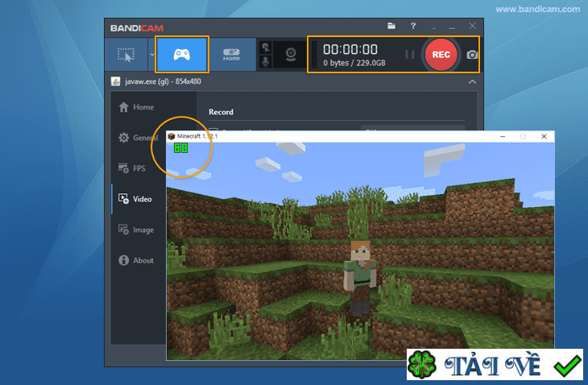Open the Image settings tab
The width and height of the screenshot is (588, 385).
coord(136,230)
